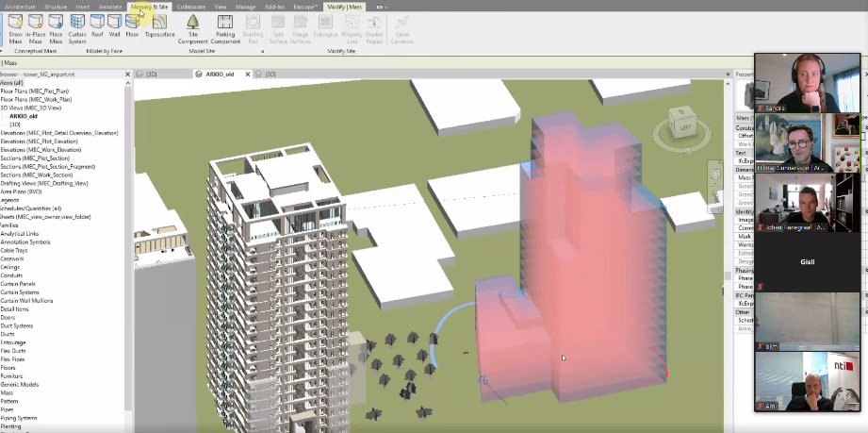Viewport: 868px width, 433px height.
Task: Open the Collaborate ribbon tab
Action: coord(191,8)
